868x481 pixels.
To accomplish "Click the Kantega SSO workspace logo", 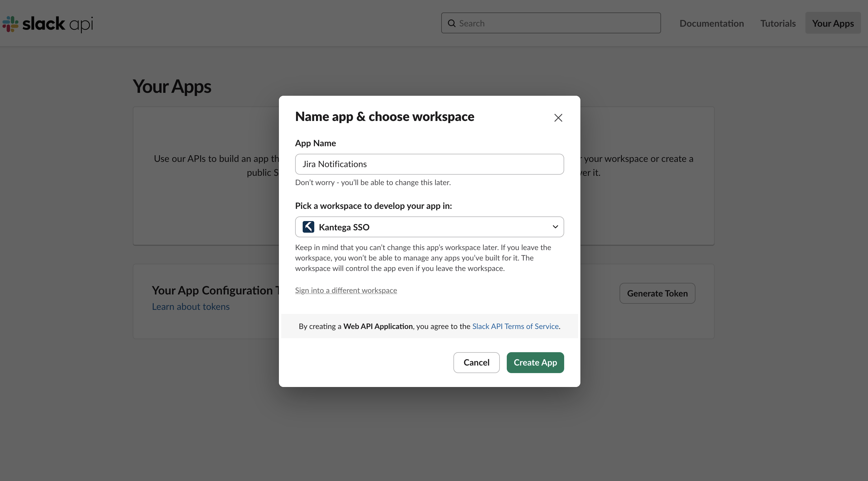I will coord(308,227).
